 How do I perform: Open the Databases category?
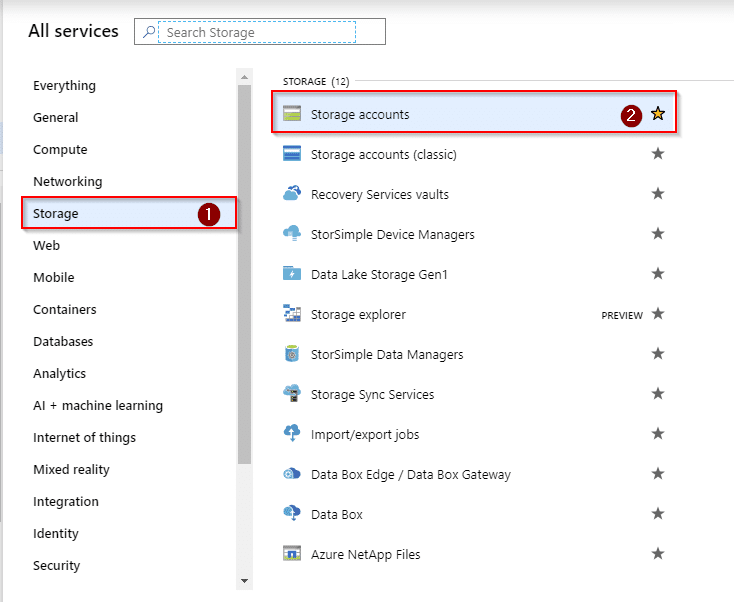(x=63, y=341)
